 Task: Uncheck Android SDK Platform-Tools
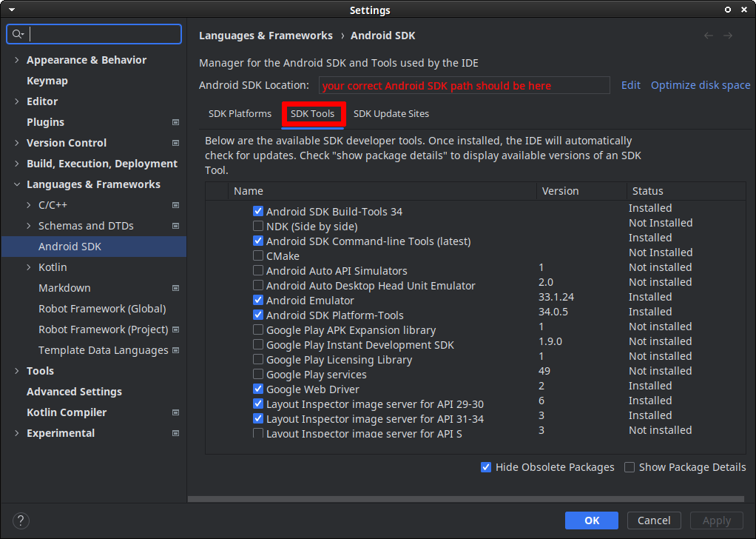pyautogui.click(x=258, y=315)
